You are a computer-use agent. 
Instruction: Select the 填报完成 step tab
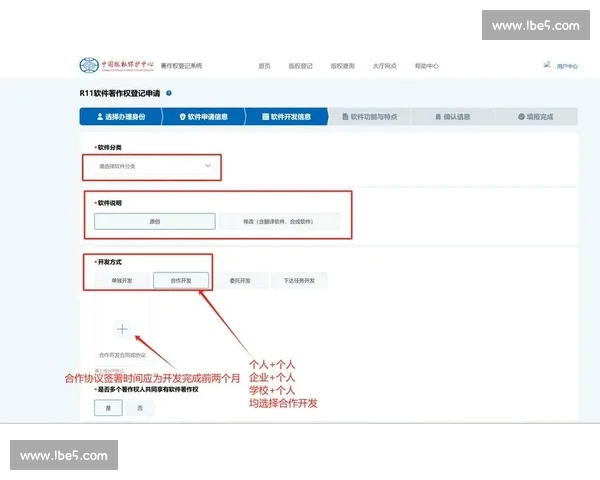tap(536, 116)
